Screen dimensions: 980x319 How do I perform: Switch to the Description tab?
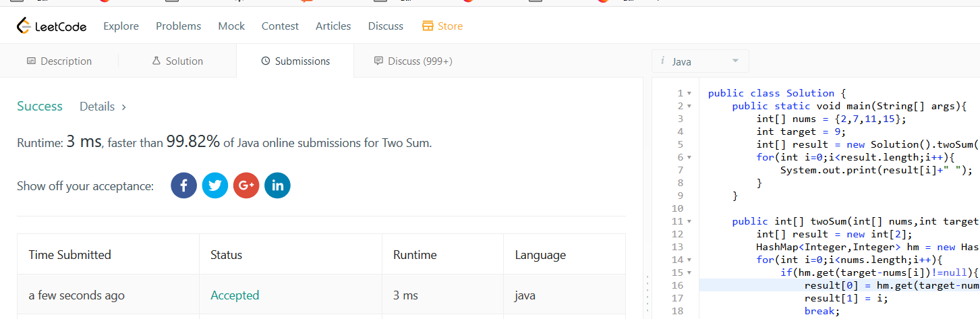(x=59, y=61)
